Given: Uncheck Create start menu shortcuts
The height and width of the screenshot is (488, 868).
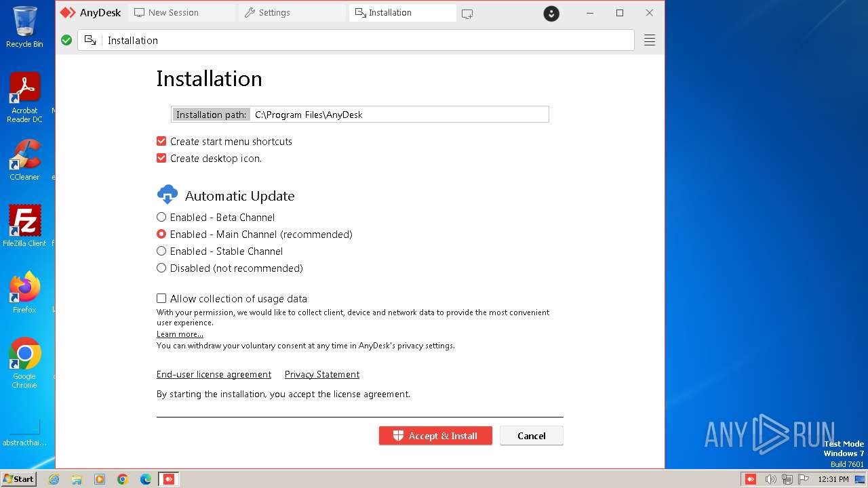Looking at the screenshot, I should click(x=161, y=141).
